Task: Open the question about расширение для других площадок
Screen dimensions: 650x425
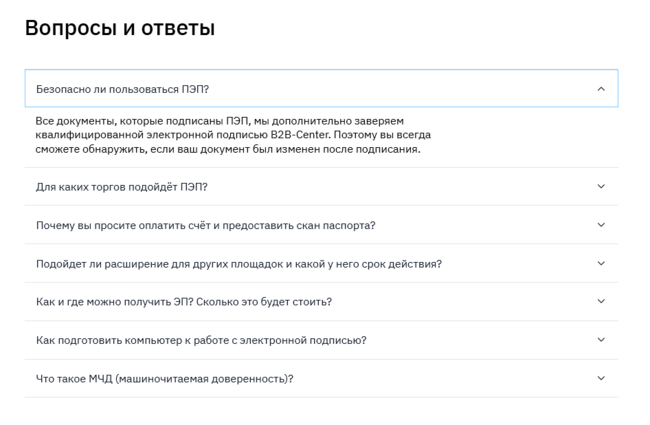Action: pos(238,264)
